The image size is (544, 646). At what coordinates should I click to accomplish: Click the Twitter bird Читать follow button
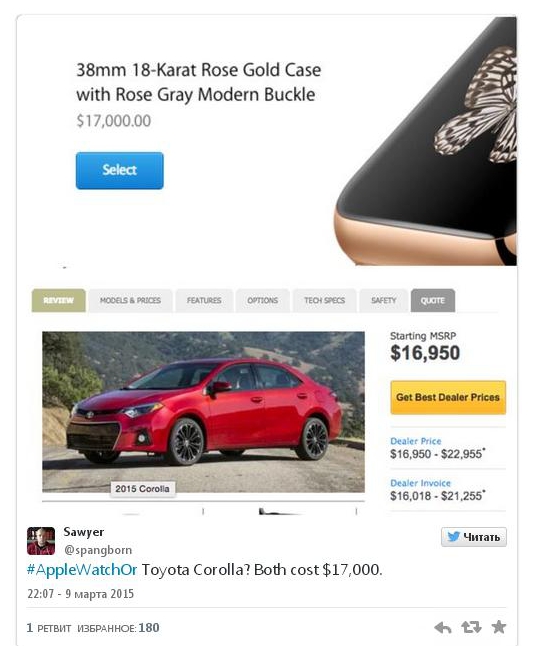pyautogui.click(x=474, y=537)
